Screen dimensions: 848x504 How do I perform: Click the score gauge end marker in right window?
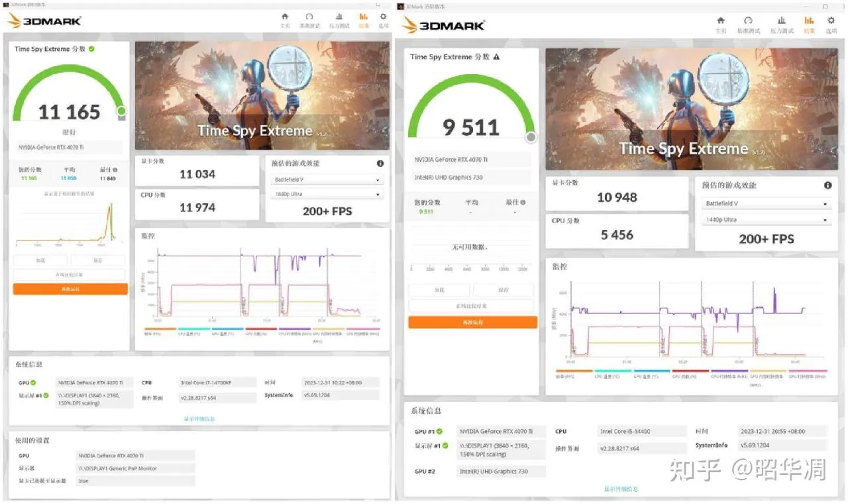(531, 137)
